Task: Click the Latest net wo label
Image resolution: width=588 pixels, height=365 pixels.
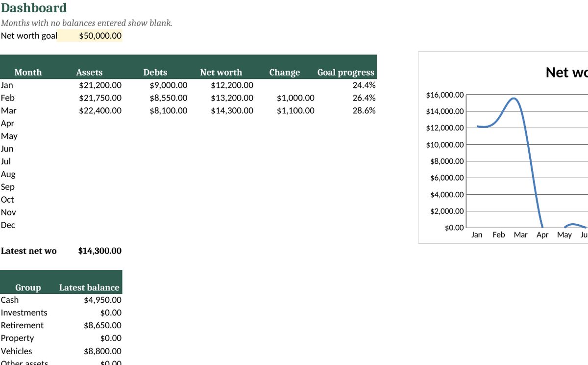Action: 28,251
